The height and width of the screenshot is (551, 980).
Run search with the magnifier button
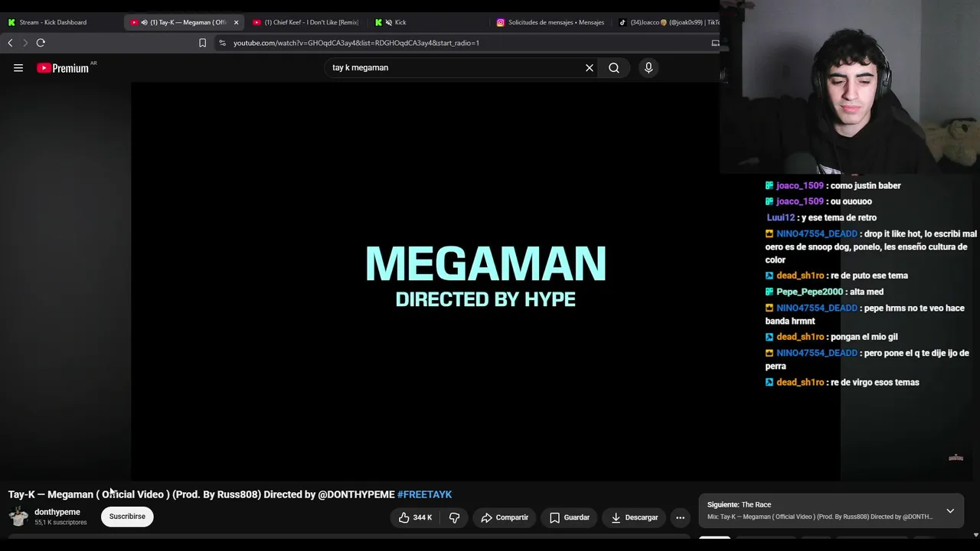614,68
